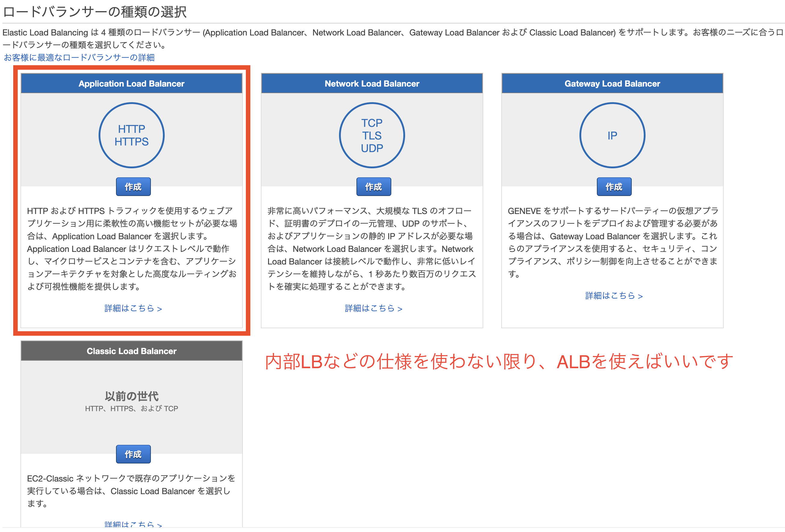785x532 pixels.
Task: Click the HTTP/HTTPS circle icon
Action: (x=132, y=135)
